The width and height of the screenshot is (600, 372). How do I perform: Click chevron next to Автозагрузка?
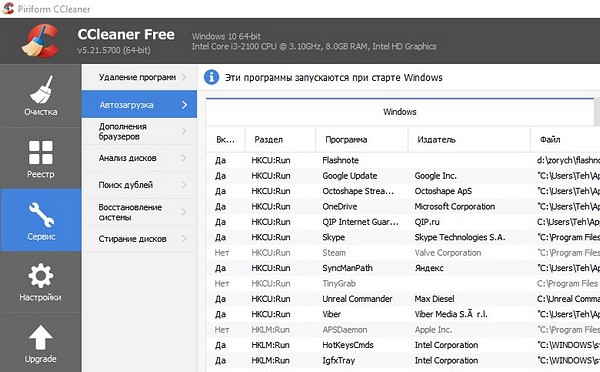pyautogui.click(x=184, y=104)
